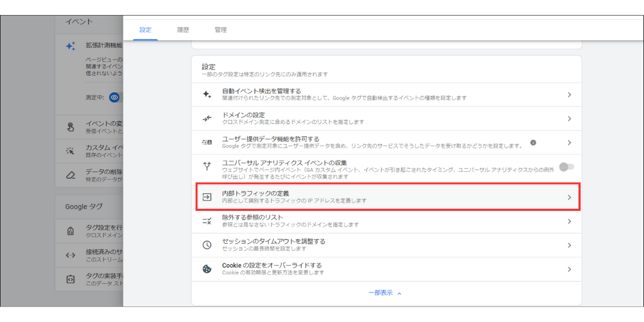Click the cursor-click icon for カスタム イベント in background

tap(70, 151)
